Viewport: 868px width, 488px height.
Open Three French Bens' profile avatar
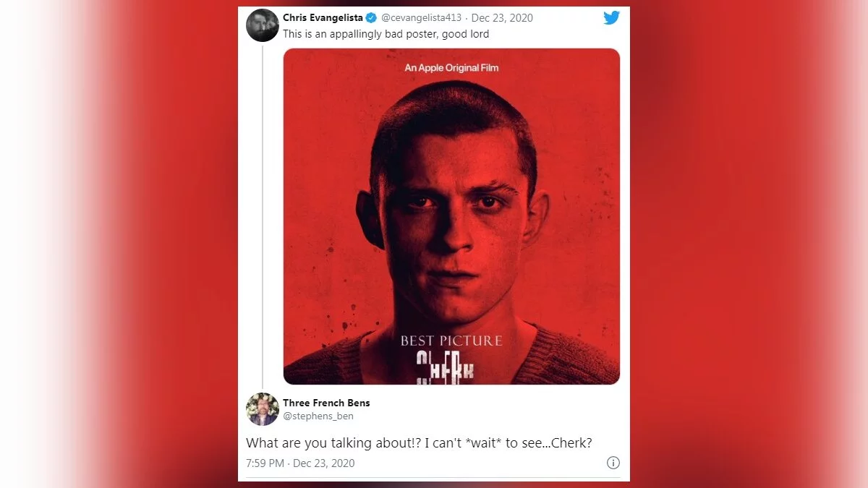click(x=262, y=409)
